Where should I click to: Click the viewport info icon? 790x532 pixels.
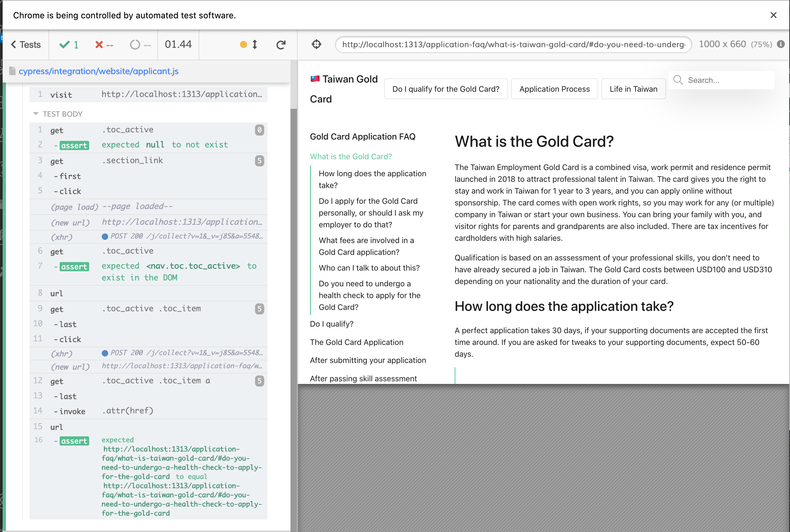tap(780, 45)
